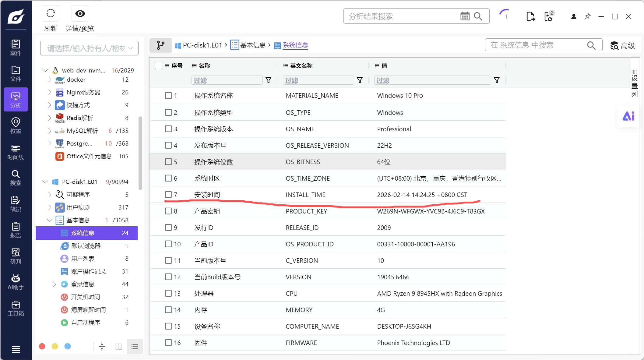Open the task list icon with badge 2
644x360 pixels.
click(x=549, y=16)
